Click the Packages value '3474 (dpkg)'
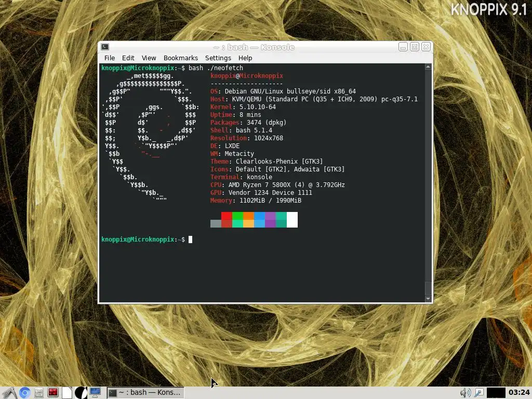The image size is (532, 399). point(267,123)
